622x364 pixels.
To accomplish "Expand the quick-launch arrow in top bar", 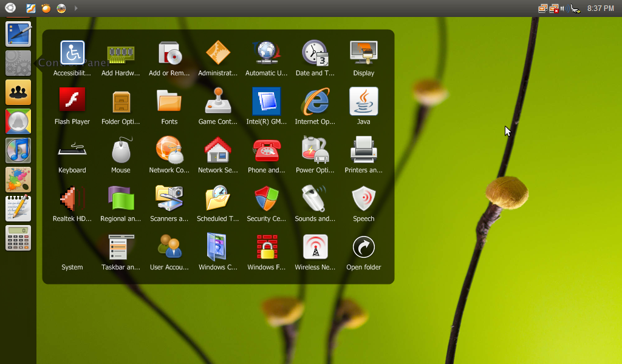I will coord(76,8).
